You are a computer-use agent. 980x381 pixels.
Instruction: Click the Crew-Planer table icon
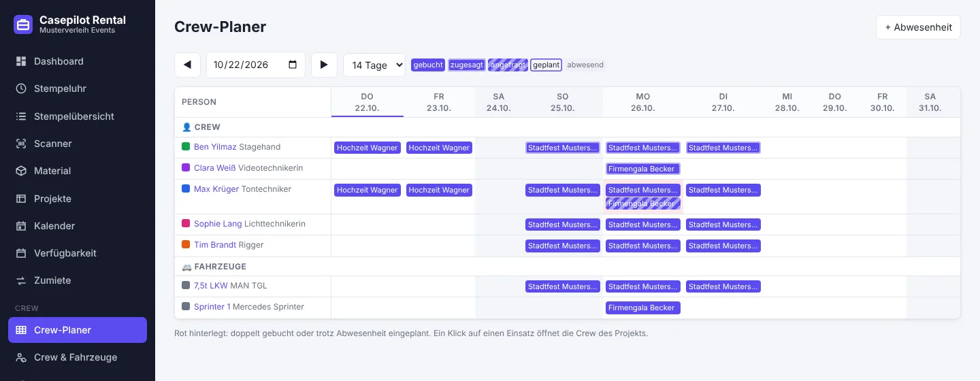[21, 330]
